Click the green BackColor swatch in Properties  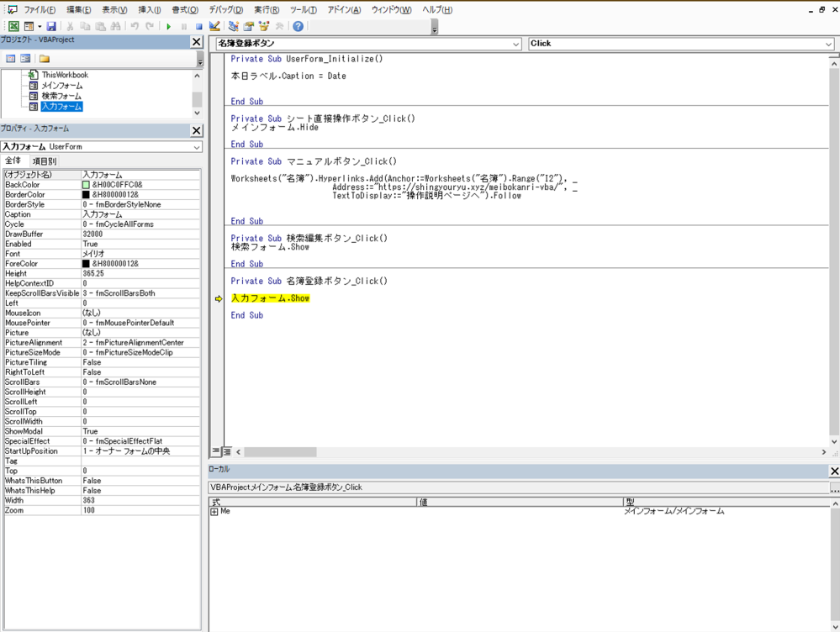[x=86, y=184]
